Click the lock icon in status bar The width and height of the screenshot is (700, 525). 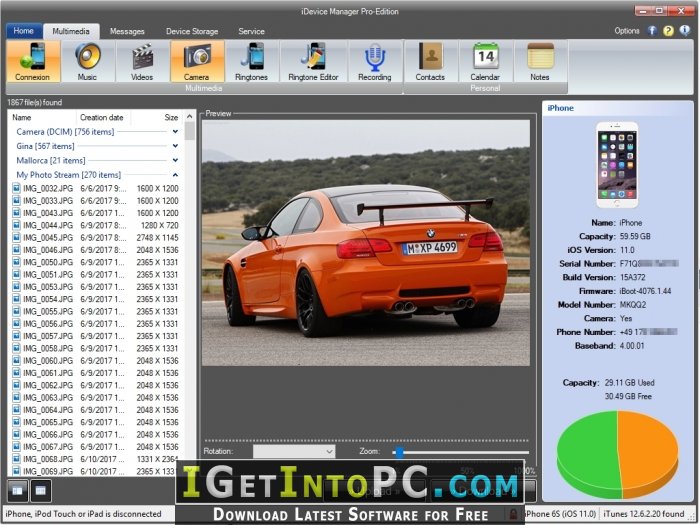pyautogui.click(x=513, y=514)
